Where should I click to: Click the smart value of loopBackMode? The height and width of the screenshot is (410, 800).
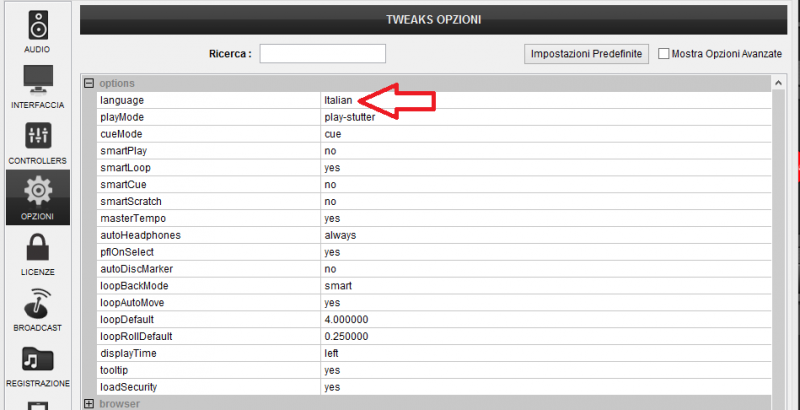338,286
